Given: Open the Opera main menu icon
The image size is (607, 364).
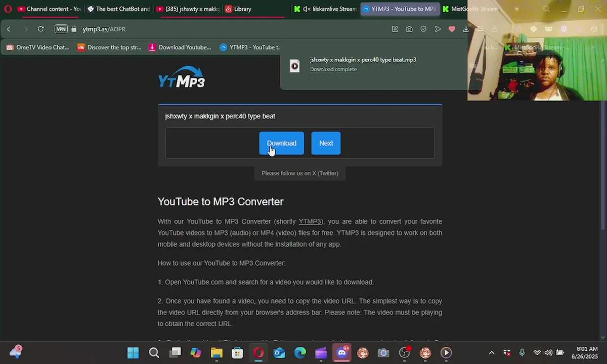Looking at the screenshot, I should coord(8,9).
